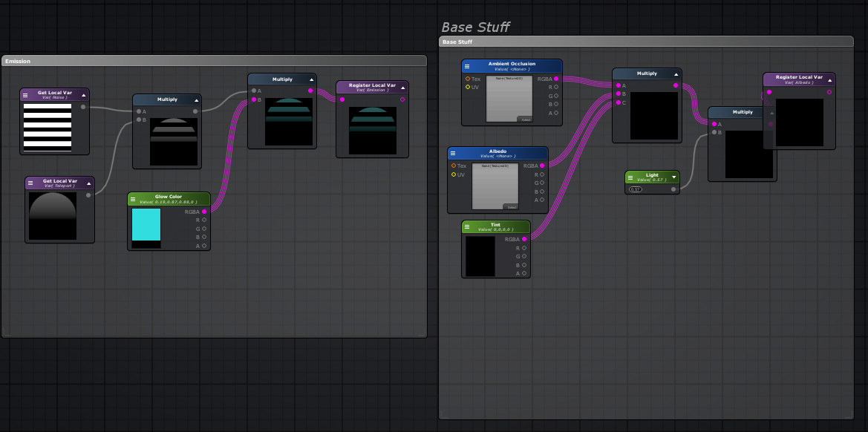Open hamburger menu on Glow Color node

(133, 199)
